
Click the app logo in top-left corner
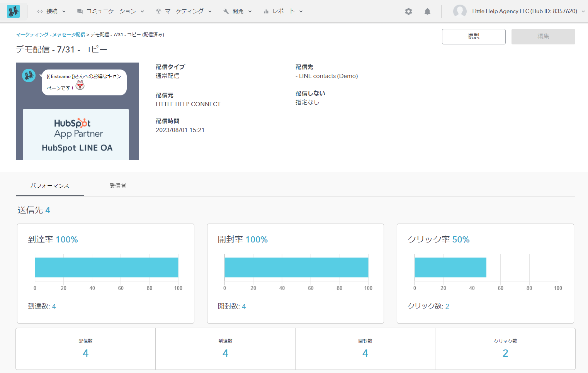pyautogui.click(x=13, y=12)
